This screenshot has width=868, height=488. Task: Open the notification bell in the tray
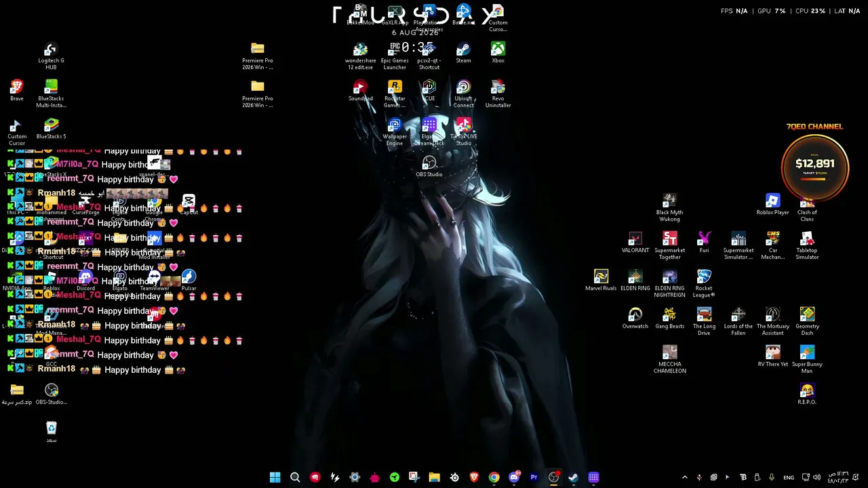point(856,477)
